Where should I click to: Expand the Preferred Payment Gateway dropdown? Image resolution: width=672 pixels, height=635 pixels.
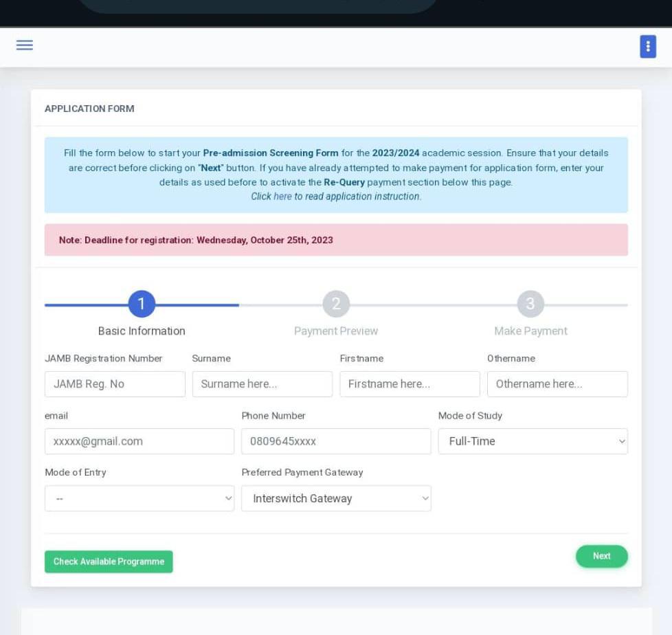coord(336,498)
